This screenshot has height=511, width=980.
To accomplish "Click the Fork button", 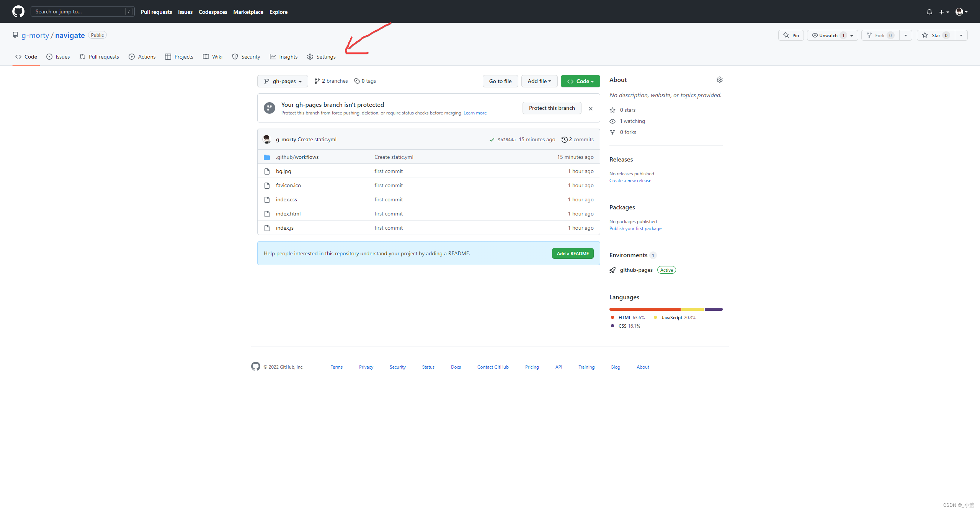I will (880, 35).
